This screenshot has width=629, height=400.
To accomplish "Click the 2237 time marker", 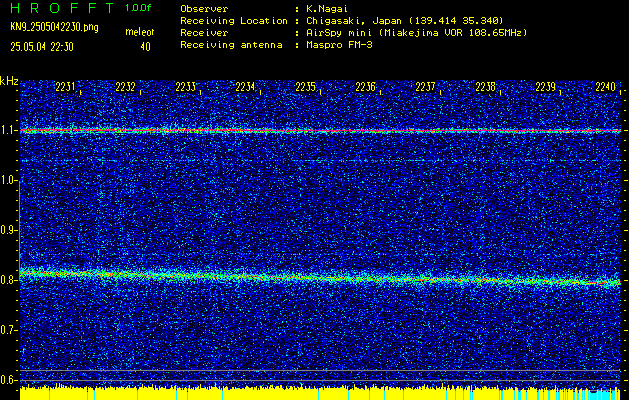I will click(425, 87).
